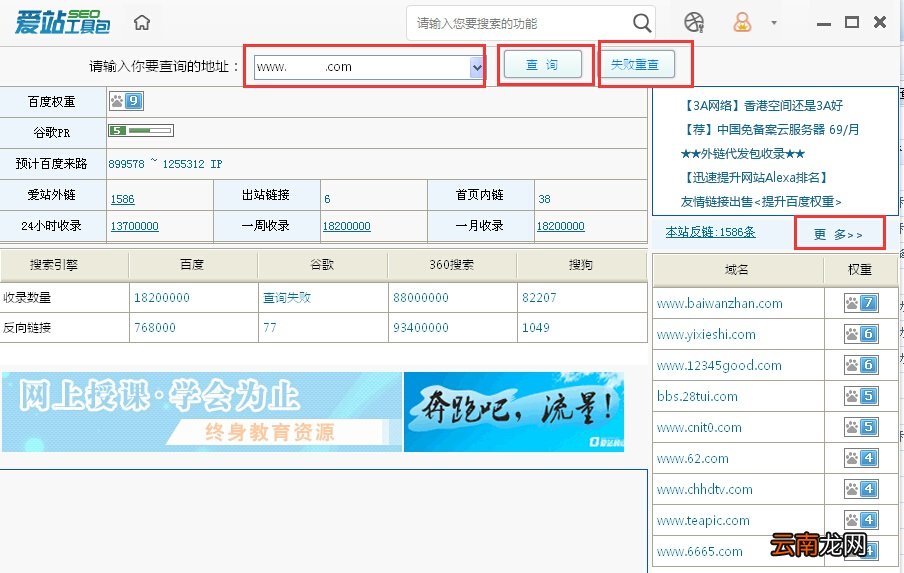Image resolution: width=904 pixels, height=573 pixels.
Task: Open the 网上授课·学会为止 banner
Action: pyautogui.click(x=202, y=412)
